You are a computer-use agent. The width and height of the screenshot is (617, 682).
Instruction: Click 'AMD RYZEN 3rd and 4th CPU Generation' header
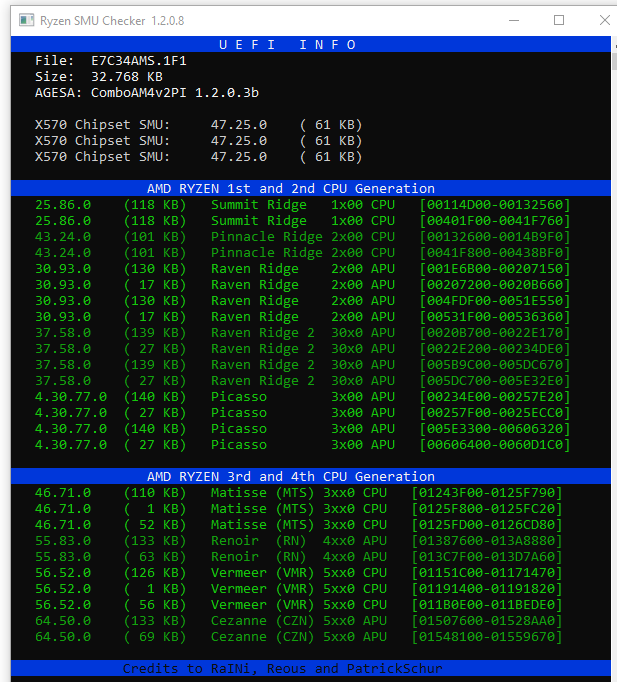pyautogui.click(x=291, y=477)
